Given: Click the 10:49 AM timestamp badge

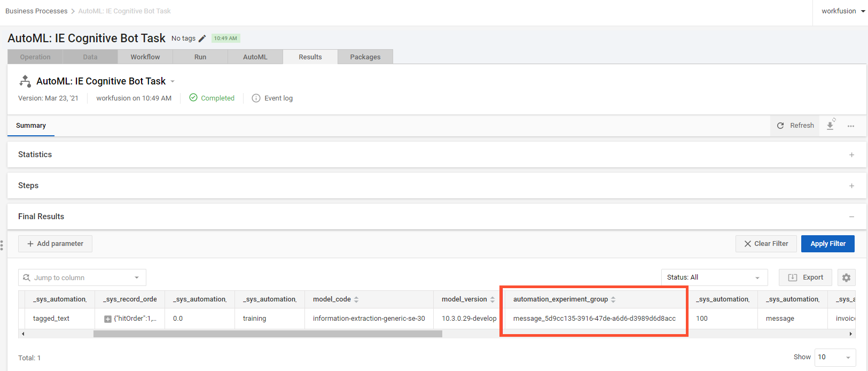Looking at the screenshot, I should 225,38.
